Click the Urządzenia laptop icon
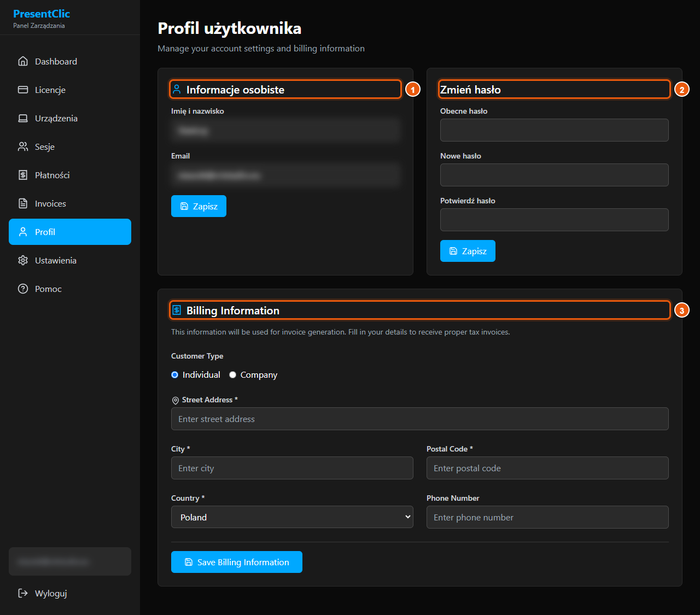The image size is (700, 615). pyautogui.click(x=23, y=118)
